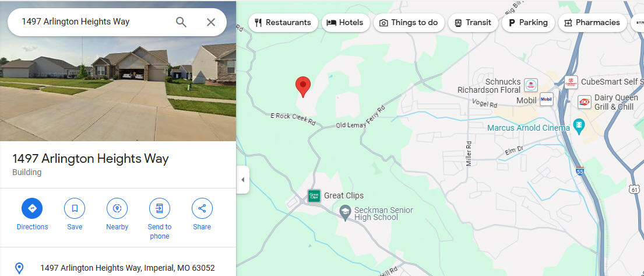The width and height of the screenshot is (644, 276).
Task: Click the red location pin on map
Action: pos(303,87)
